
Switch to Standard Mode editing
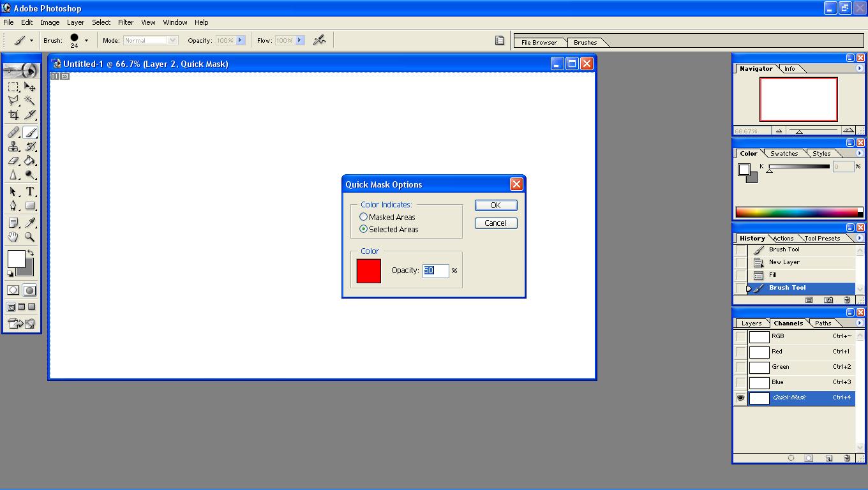13,290
